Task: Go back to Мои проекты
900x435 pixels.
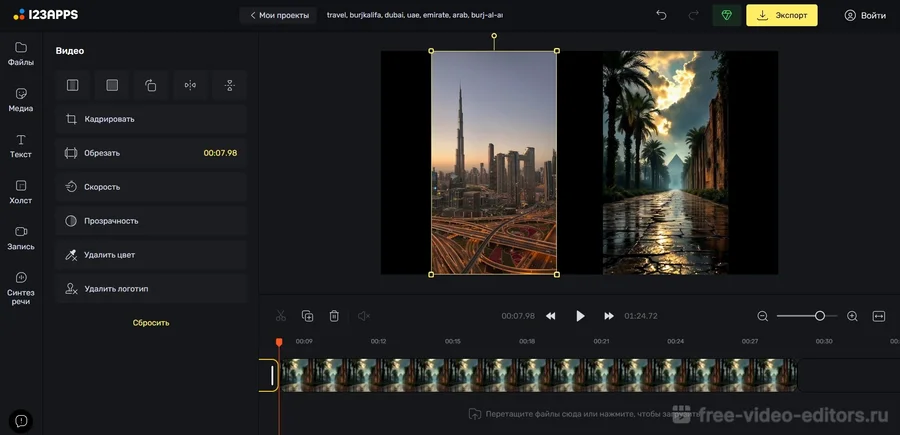Action: [x=278, y=15]
